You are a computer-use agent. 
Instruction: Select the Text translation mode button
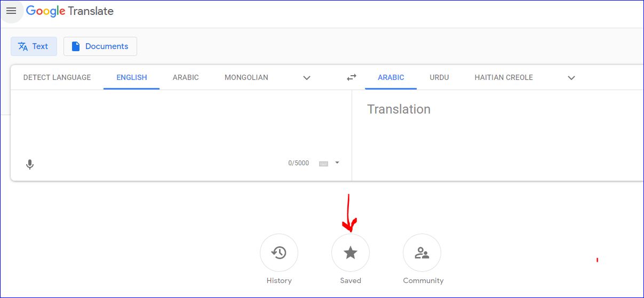[34, 46]
